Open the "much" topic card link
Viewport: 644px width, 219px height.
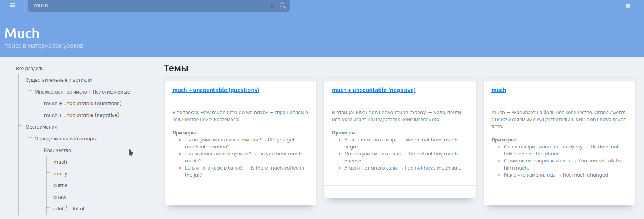click(x=499, y=90)
